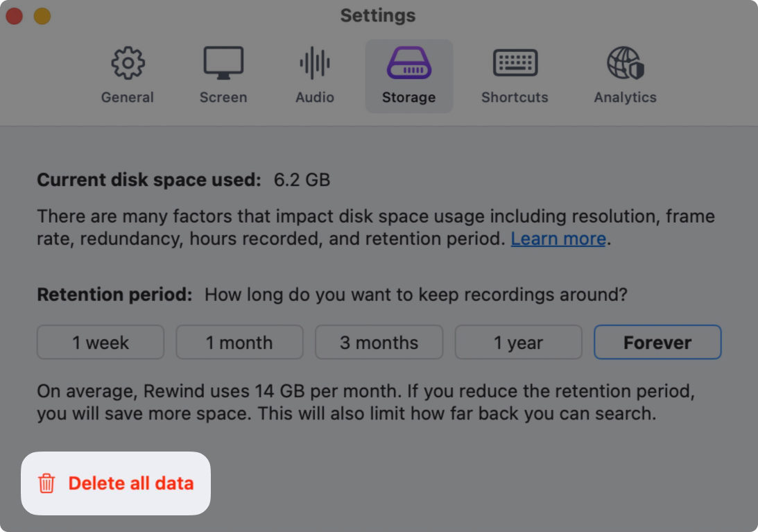Switch to the General tab label
The width and height of the screenshot is (758, 532).
click(128, 98)
